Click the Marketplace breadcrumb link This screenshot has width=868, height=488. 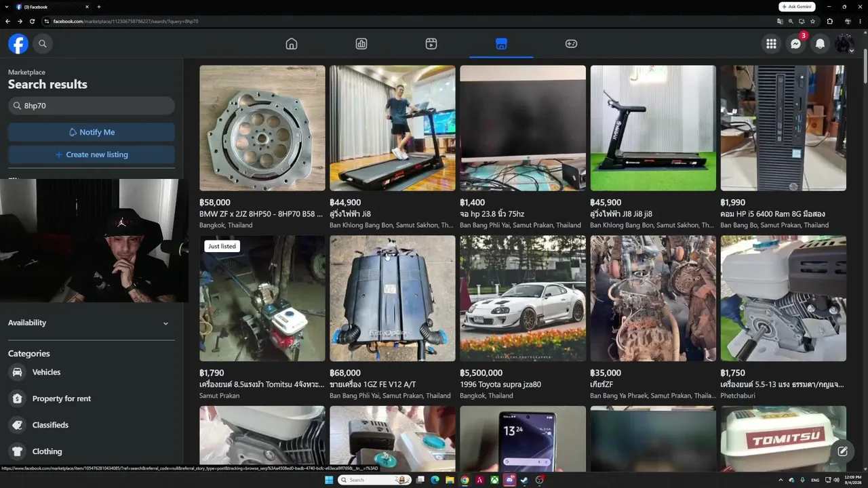click(x=26, y=73)
